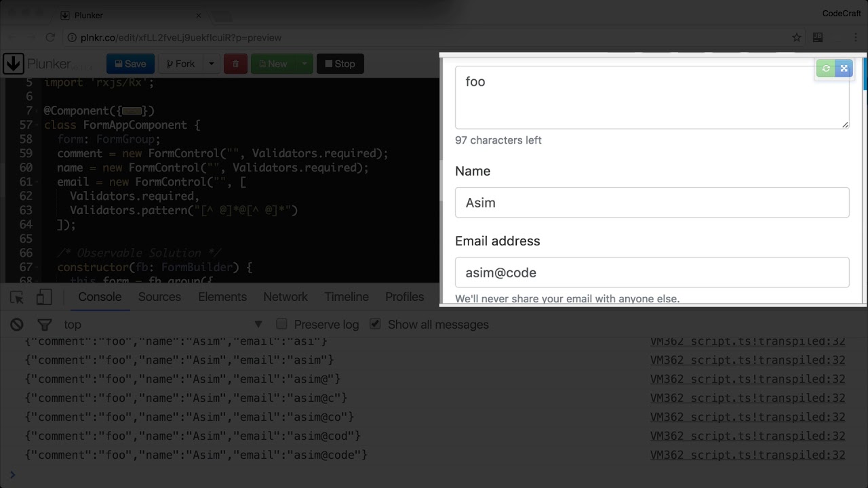Viewport: 868px width, 488px height.
Task: Open source link for asim@co log entry
Action: tap(748, 417)
